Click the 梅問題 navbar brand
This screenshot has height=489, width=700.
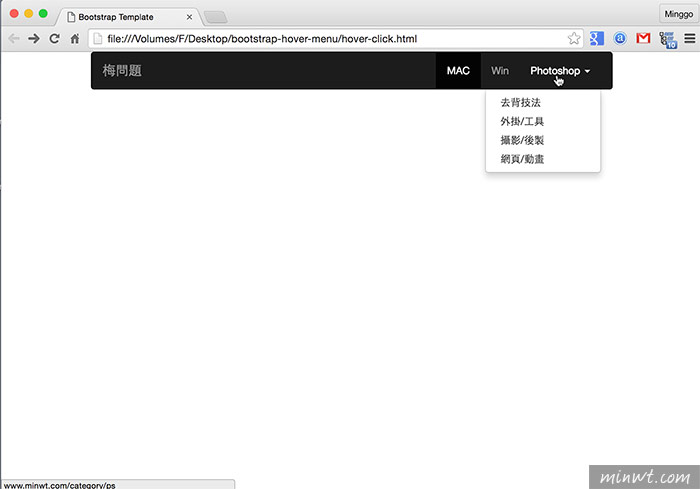122,71
